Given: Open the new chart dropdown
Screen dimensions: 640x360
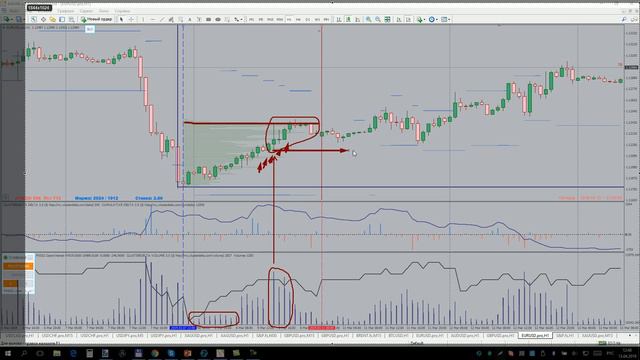Looking at the screenshot, I should click(x=8, y=19).
